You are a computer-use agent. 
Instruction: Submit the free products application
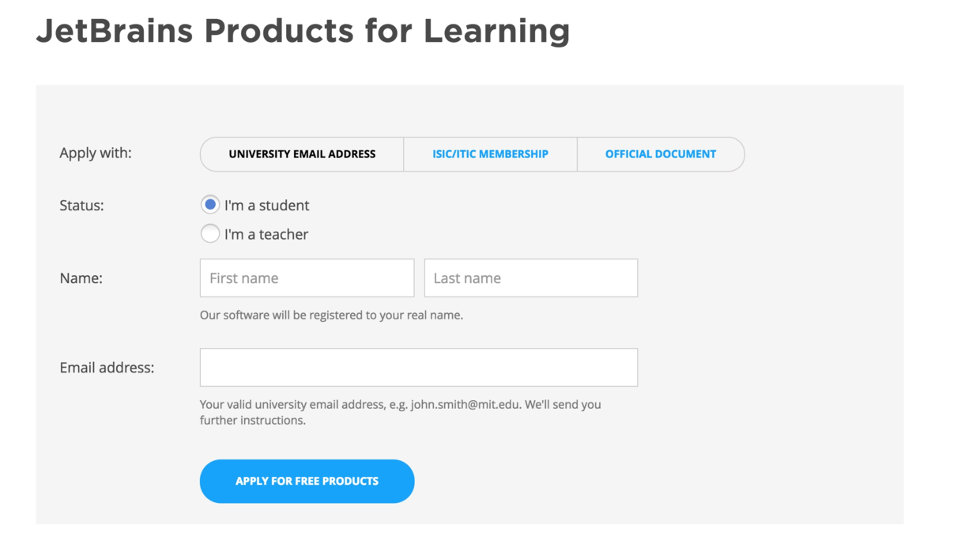(x=307, y=481)
